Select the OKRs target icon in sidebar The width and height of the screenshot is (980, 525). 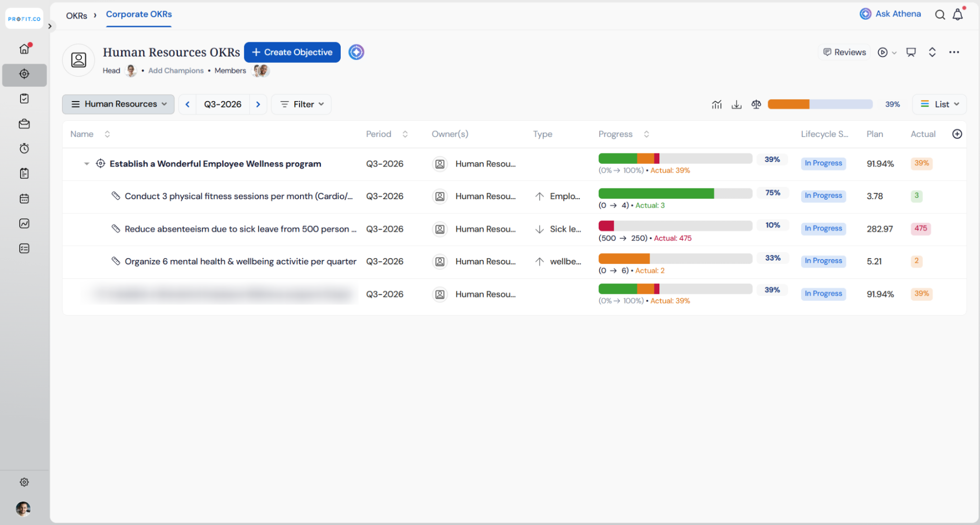[25, 74]
